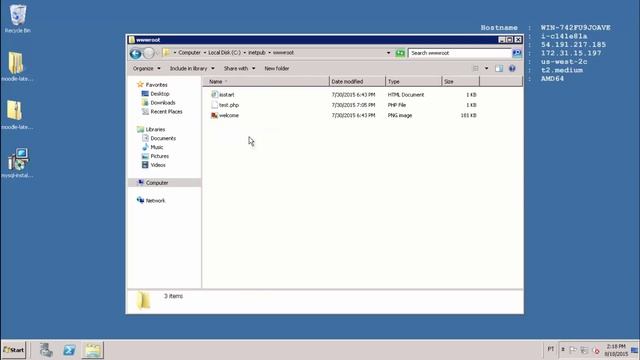This screenshot has width=640, height=360.
Task: Launch PowerShell from the taskbar
Action: click(69, 350)
